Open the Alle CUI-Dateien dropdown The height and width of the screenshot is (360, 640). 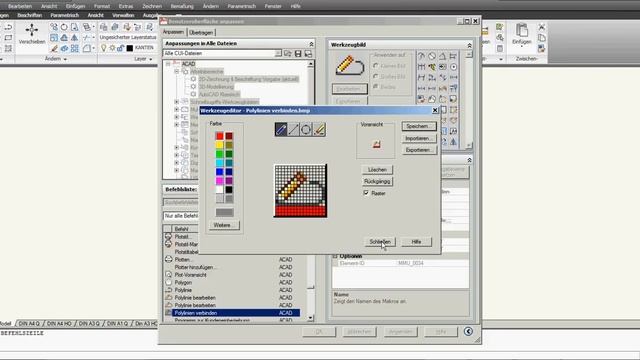point(278,53)
